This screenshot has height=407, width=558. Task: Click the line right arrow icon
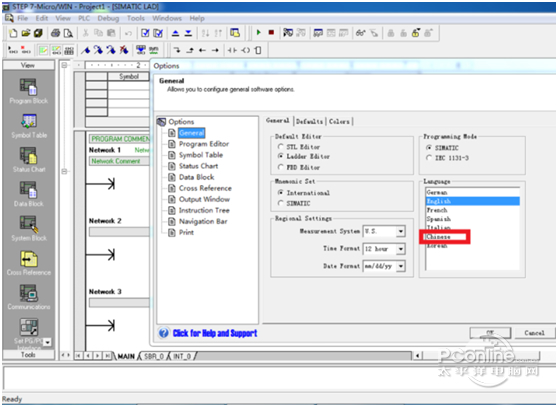click(215, 50)
